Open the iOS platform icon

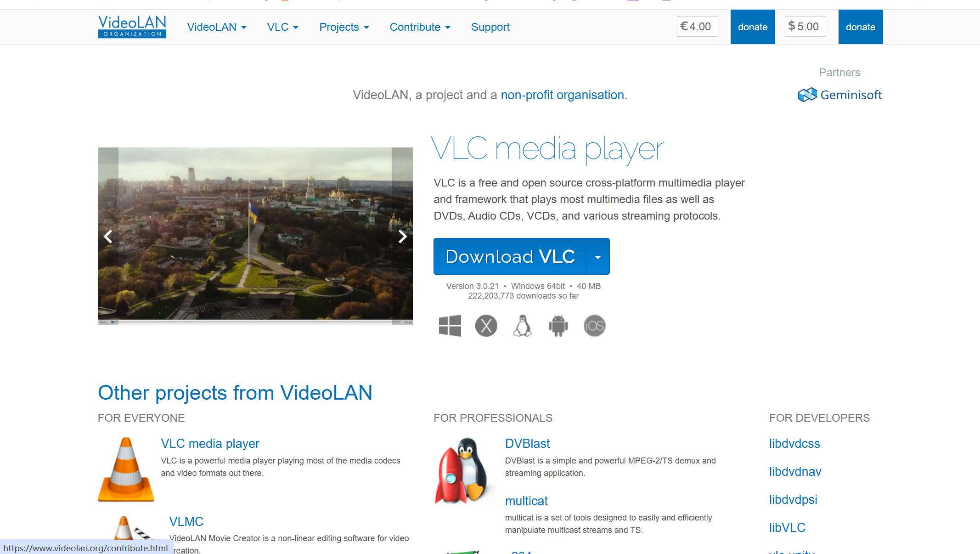tap(595, 326)
